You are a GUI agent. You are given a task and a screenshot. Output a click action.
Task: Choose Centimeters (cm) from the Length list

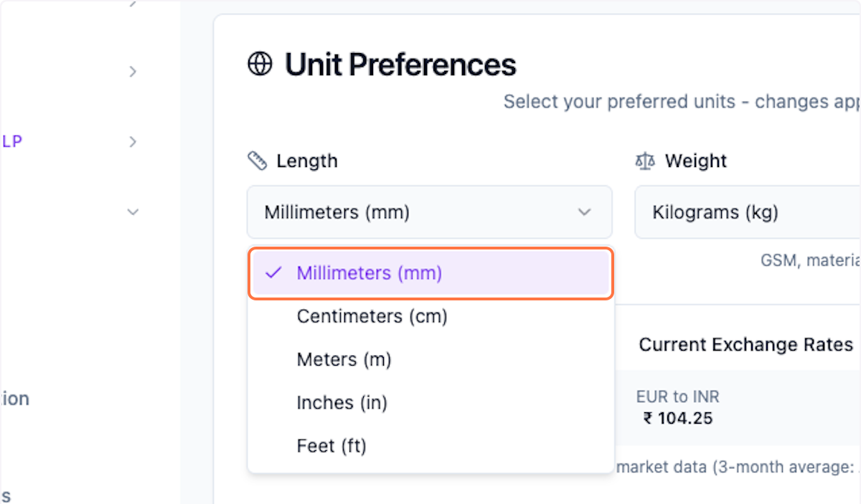(372, 316)
